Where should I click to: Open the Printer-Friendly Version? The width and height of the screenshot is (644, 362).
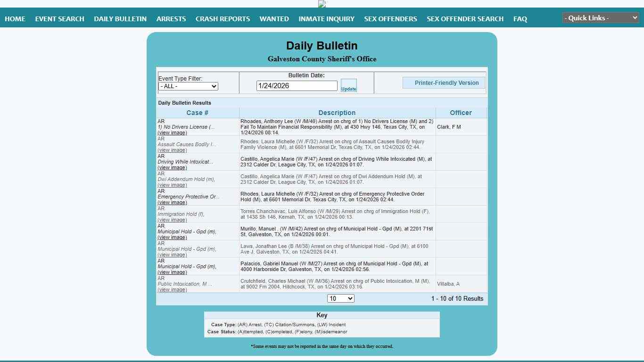[x=446, y=83]
